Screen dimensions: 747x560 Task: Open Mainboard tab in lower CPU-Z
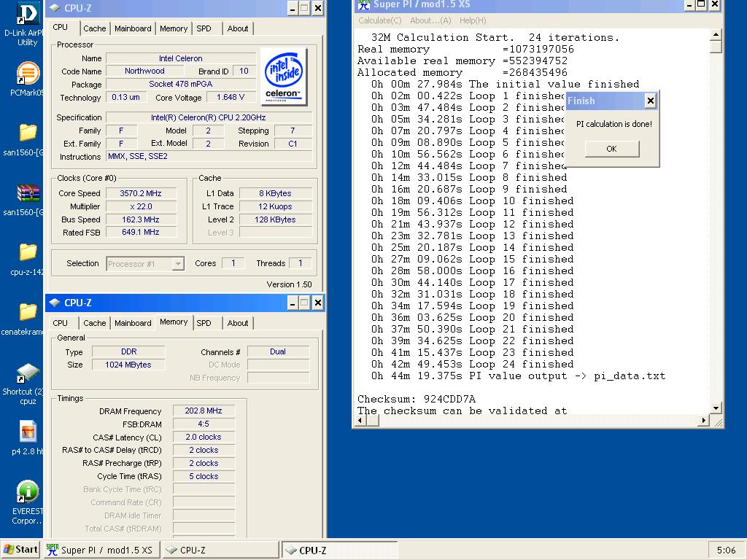pos(133,323)
